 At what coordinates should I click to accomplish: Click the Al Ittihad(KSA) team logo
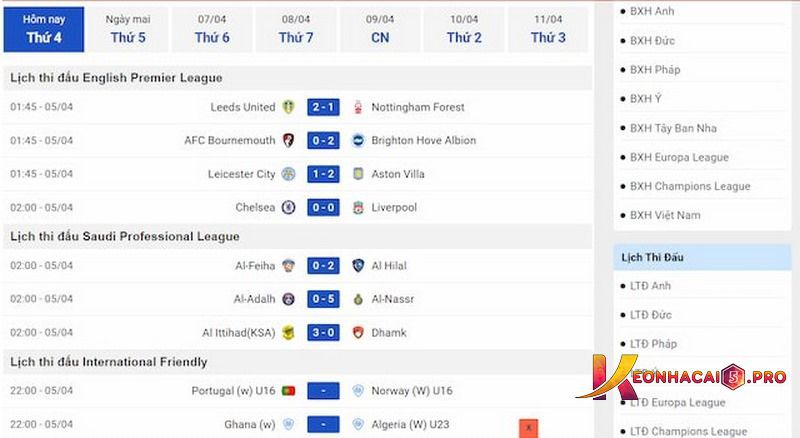(289, 332)
